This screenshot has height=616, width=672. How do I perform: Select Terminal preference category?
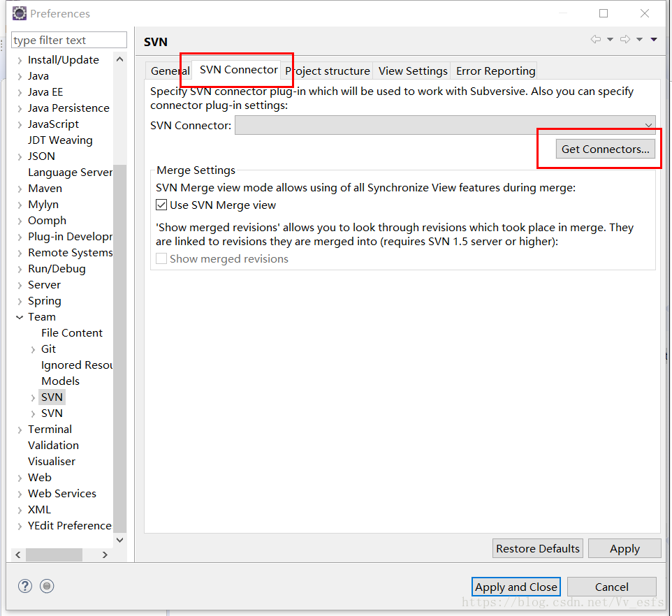(x=50, y=430)
